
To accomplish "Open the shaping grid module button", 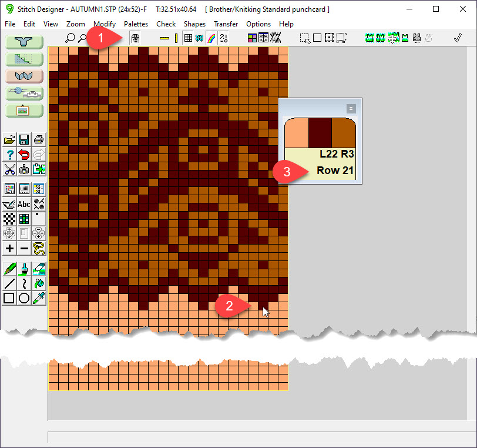I will coord(24,59).
